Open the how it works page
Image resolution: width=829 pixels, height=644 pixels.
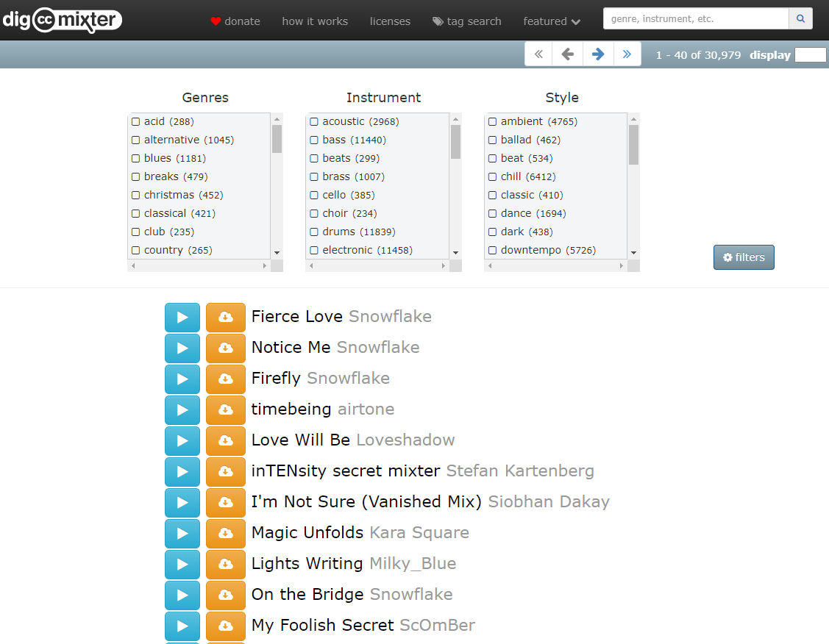click(x=315, y=21)
